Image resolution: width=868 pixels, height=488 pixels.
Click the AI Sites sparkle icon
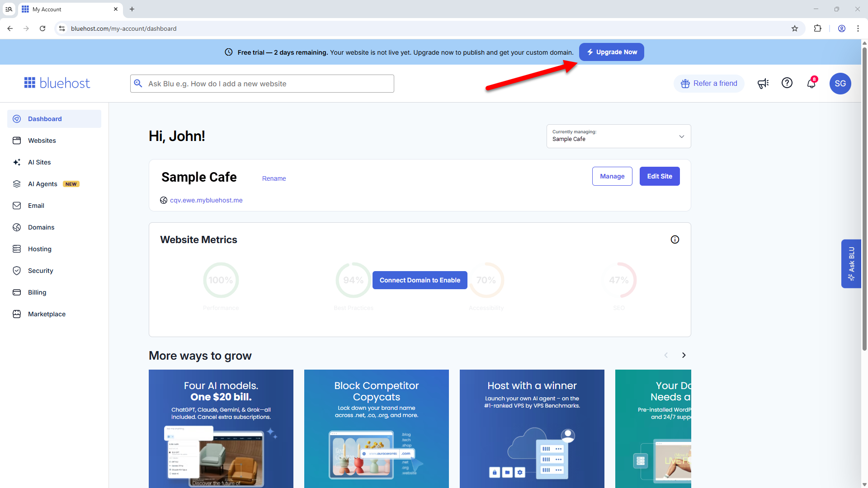(x=17, y=162)
